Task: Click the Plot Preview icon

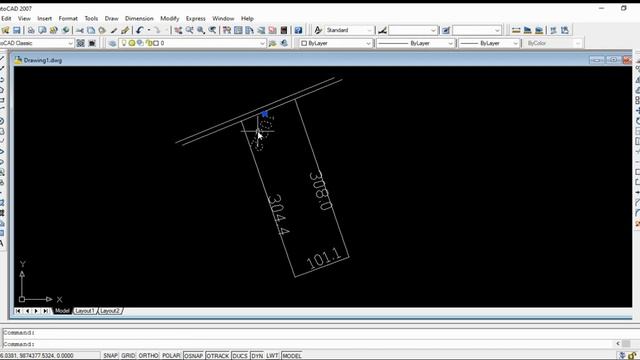Action: pos(42,30)
